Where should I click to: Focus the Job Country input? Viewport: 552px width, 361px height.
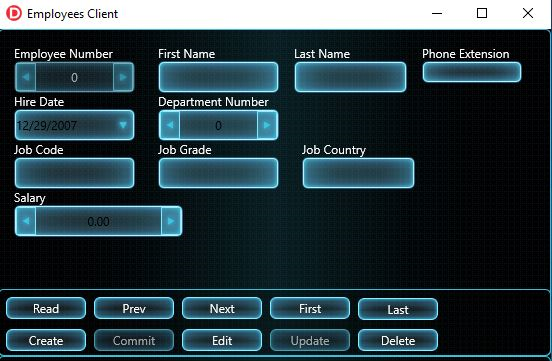point(358,173)
